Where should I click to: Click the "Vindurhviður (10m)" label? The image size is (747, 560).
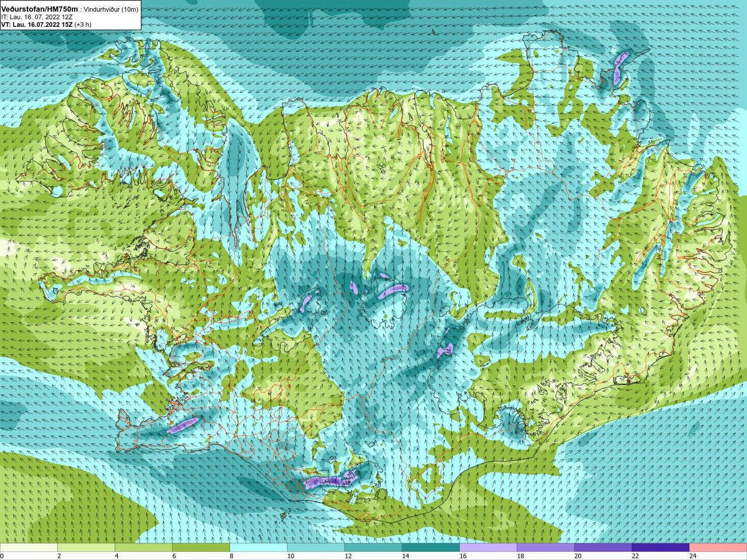tap(111, 9)
